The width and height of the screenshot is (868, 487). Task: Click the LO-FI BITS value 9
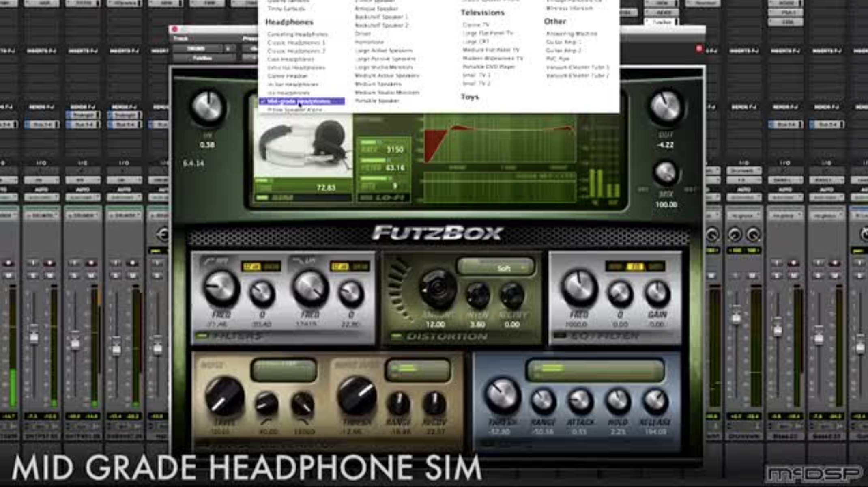click(x=395, y=186)
